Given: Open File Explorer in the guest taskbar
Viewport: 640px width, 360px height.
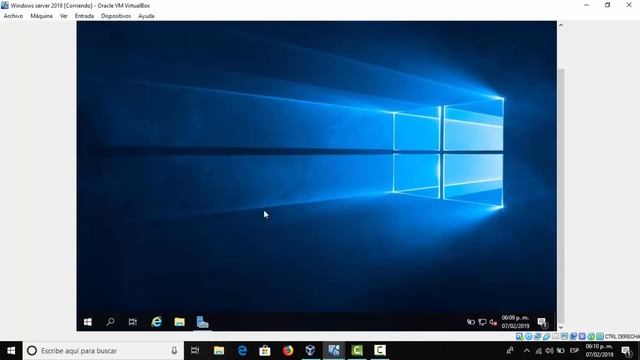Looking at the screenshot, I should click(179, 322).
